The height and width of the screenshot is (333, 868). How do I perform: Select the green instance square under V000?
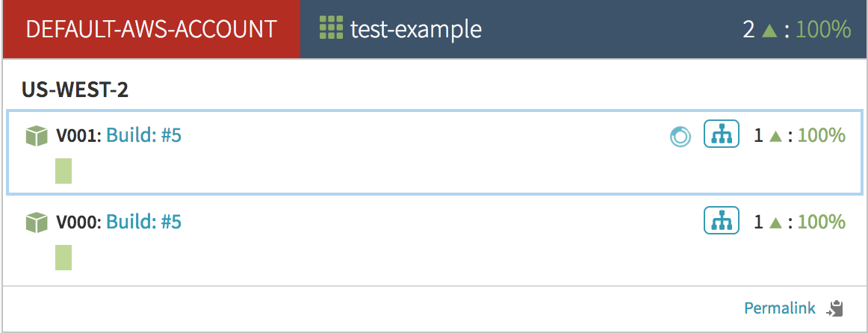pos(63,257)
